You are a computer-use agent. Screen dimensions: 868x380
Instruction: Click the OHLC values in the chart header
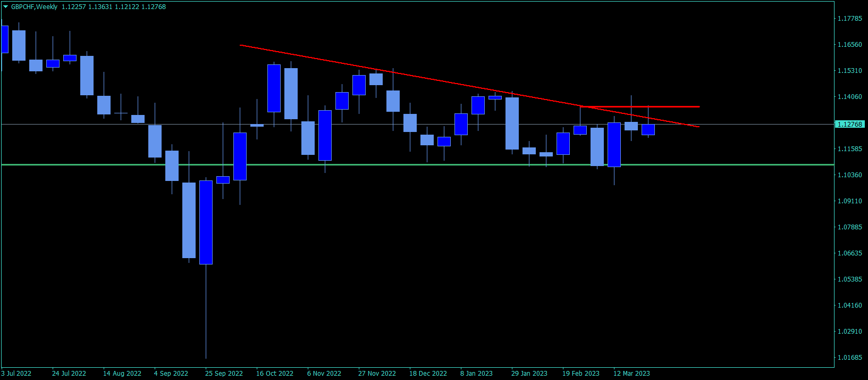114,7
